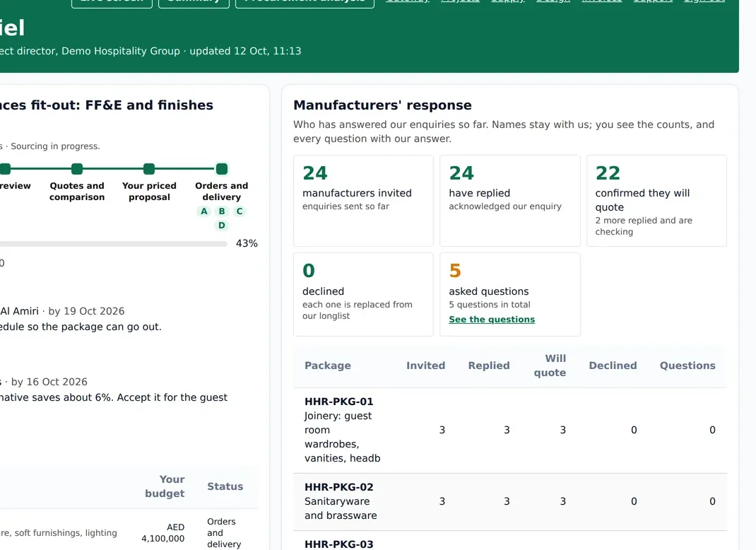Click Questions value in HHR-PKG-02 row

tap(712, 501)
